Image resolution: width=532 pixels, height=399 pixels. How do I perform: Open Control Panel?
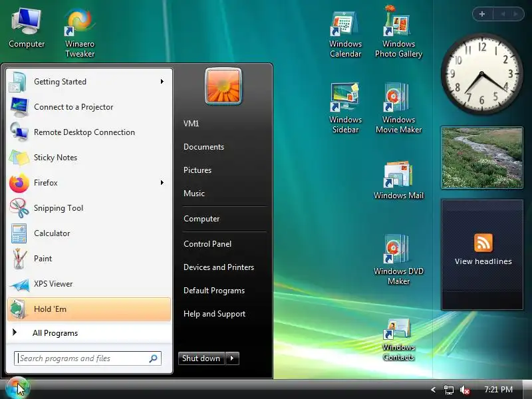(207, 244)
